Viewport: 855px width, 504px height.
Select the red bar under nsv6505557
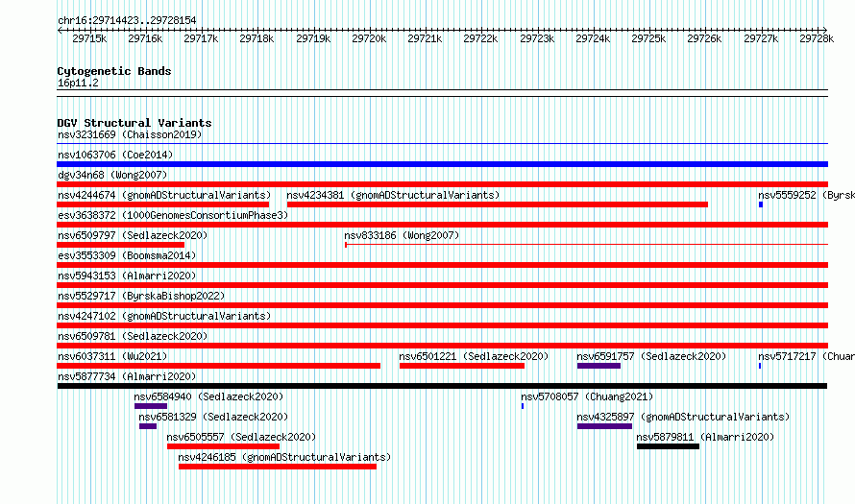point(223,446)
